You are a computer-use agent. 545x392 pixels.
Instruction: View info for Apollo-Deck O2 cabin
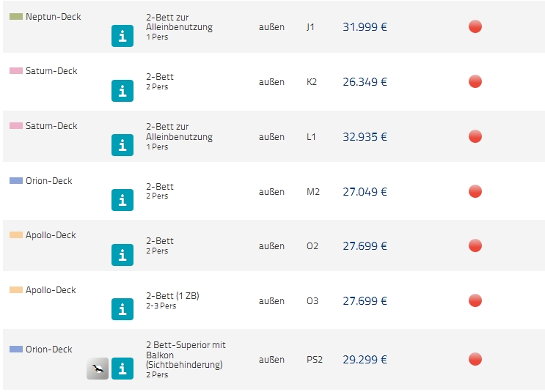coord(122,255)
